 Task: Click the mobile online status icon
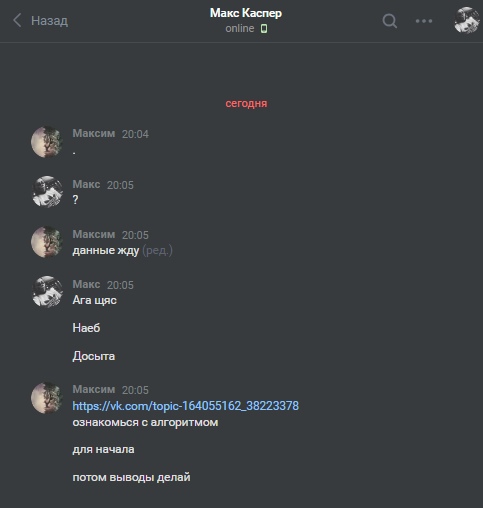click(264, 29)
